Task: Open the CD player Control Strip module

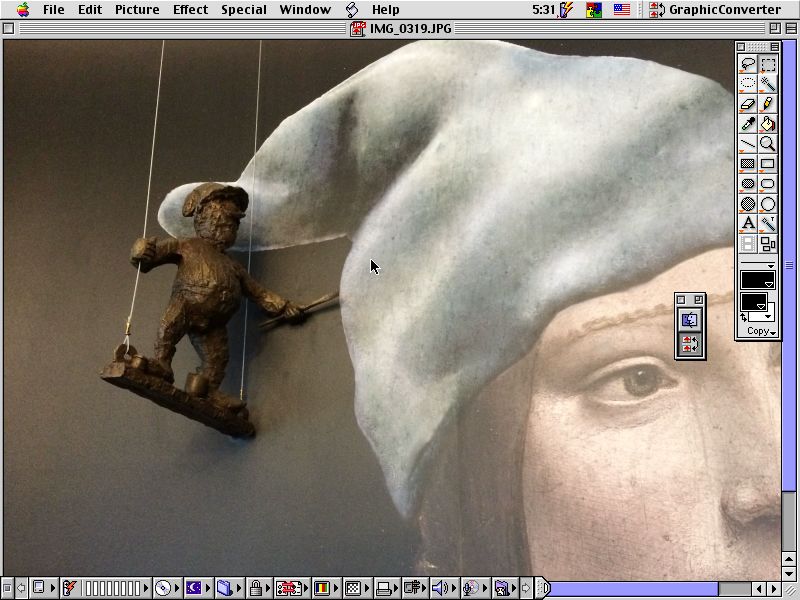Action: [166, 588]
